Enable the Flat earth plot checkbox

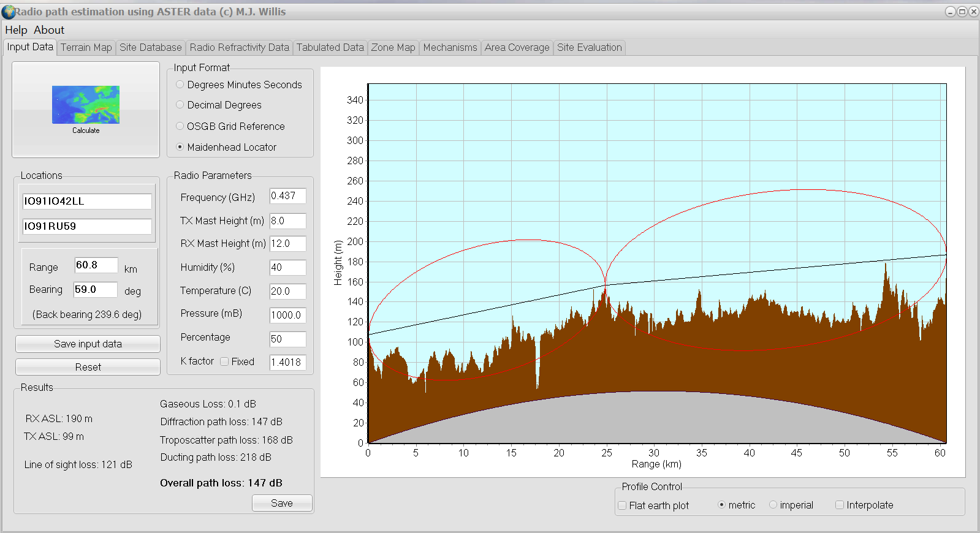click(x=622, y=505)
